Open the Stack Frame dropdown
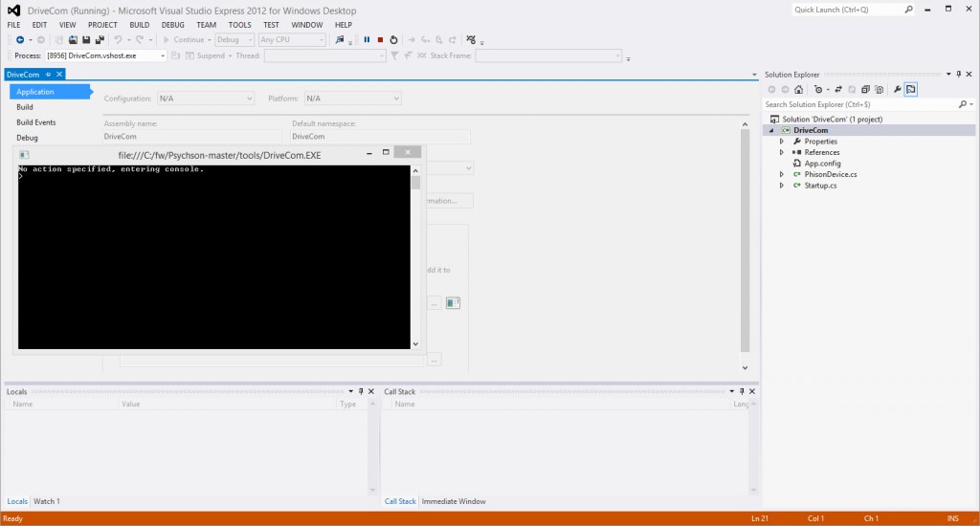The width and height of the screenshot is (980, 526). click(617, 56)
